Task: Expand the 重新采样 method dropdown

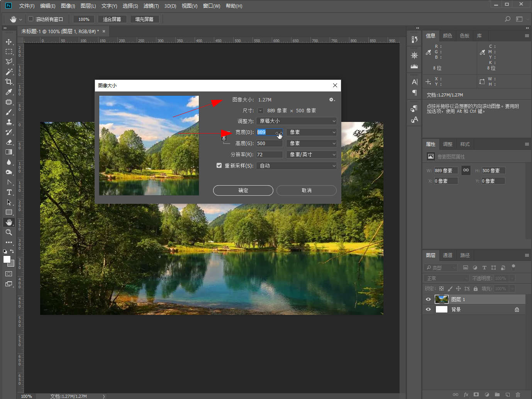Action: pos(296,166)
